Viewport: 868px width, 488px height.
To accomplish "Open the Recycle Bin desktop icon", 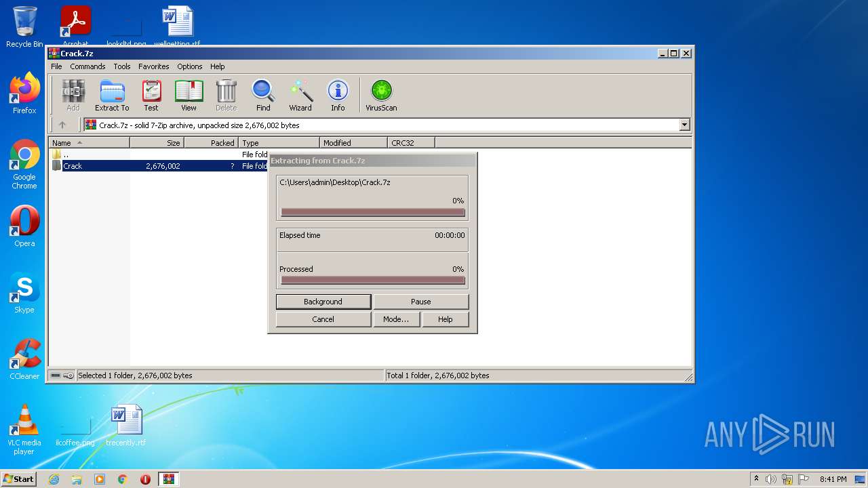I will 24,27.
